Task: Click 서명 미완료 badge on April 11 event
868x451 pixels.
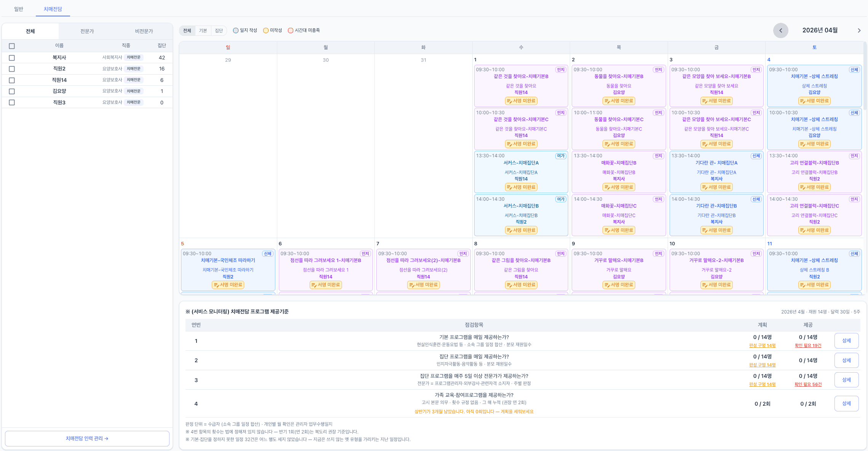Action: (814, 285)
